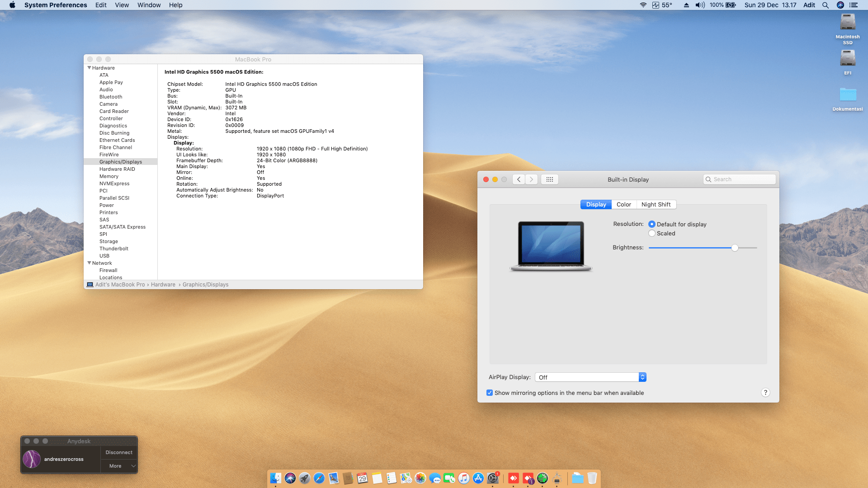Open the Macintosh SSD drive on desktop

point(848,23)
